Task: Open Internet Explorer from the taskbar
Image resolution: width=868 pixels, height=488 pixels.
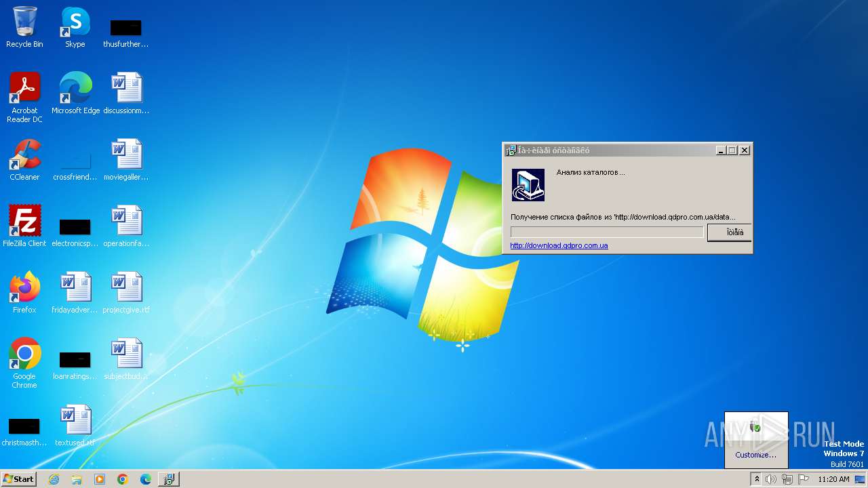Action: 54,479
